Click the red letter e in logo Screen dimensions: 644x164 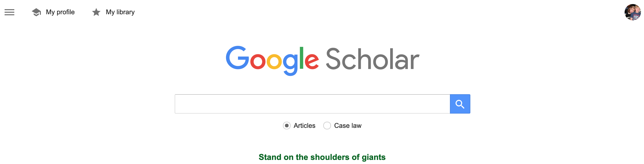tap(312, 62)
